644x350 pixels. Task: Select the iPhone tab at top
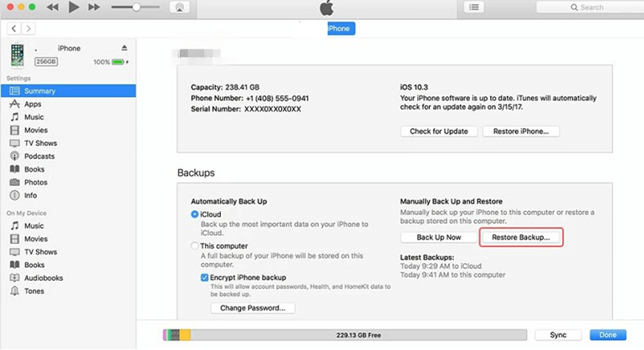pyautogui.click(x=341, y=28)
